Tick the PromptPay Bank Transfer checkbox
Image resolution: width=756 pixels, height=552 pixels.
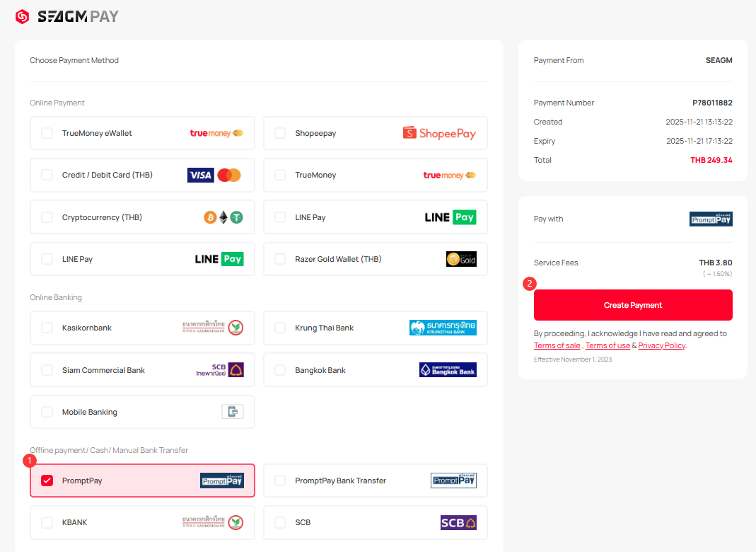point(280,481)
